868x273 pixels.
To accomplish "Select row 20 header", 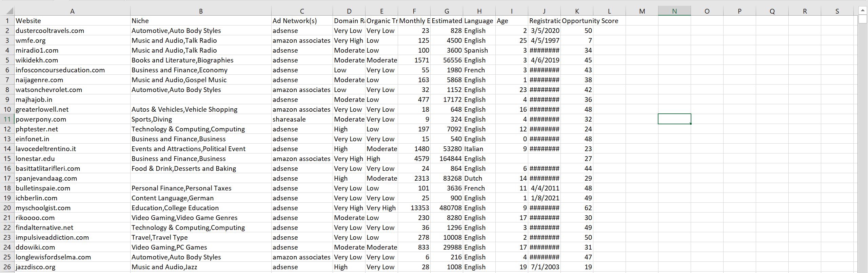I will point(7,208).
